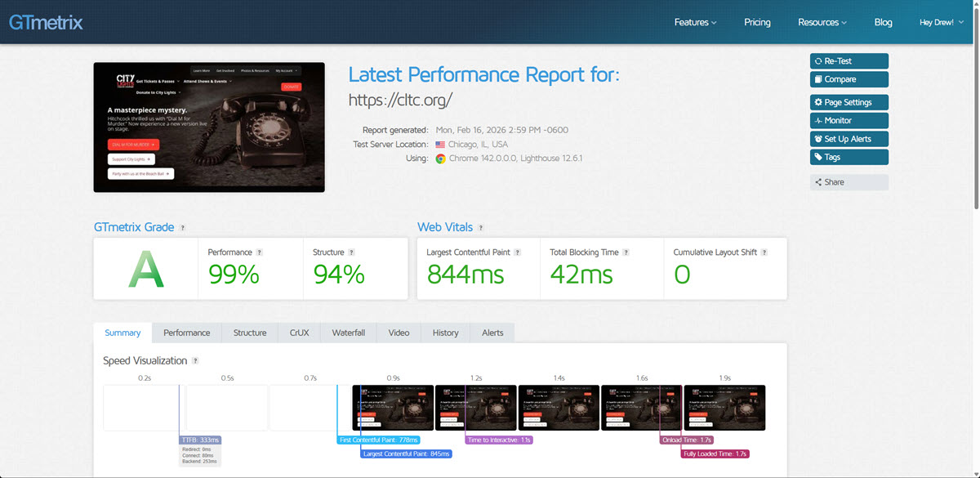Open Page Settings
This screenshot has height=478, width=980.
click(x=849, y=102)
